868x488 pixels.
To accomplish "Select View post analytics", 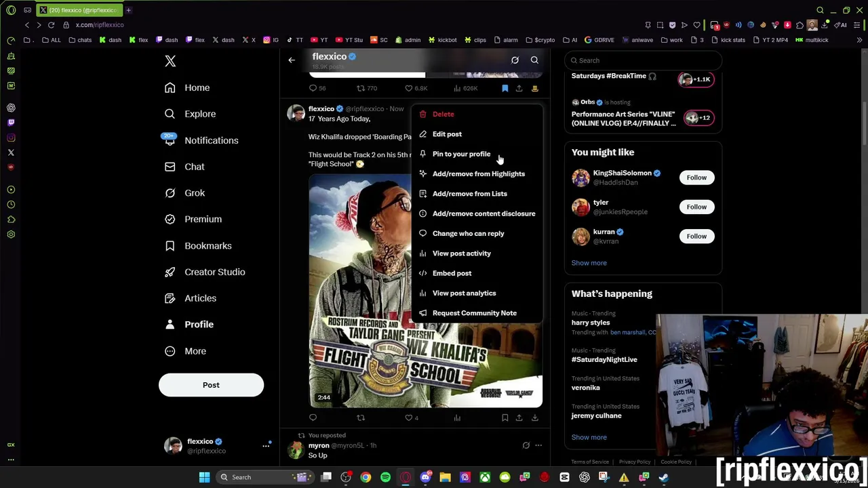I will point(477,293).
